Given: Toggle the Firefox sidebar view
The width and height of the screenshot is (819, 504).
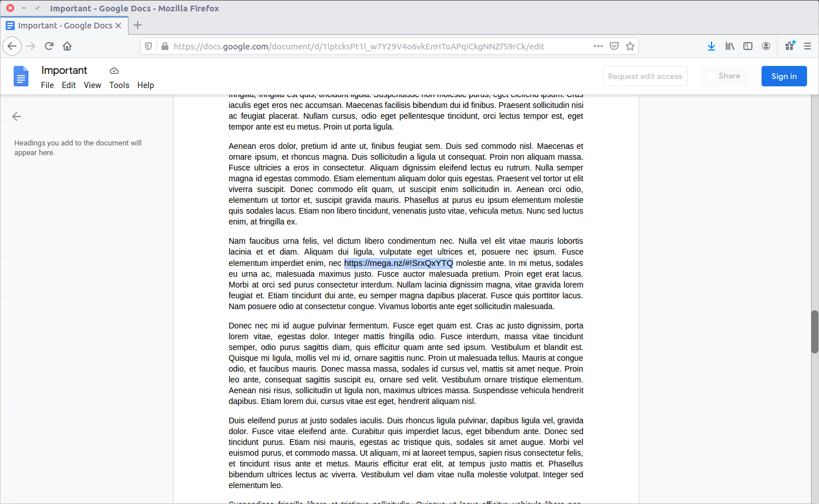Looking at the screenshot, I should point(748,46).
